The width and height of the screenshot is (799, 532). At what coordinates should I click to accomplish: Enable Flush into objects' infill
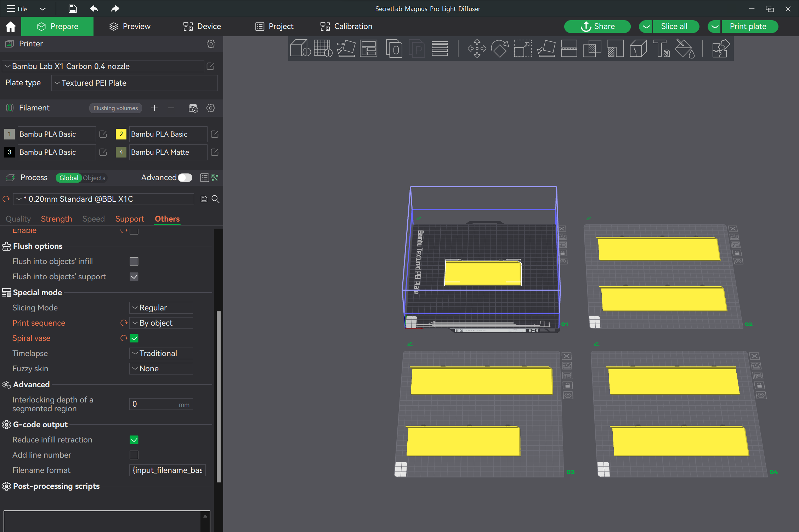(x=134, y=261)
